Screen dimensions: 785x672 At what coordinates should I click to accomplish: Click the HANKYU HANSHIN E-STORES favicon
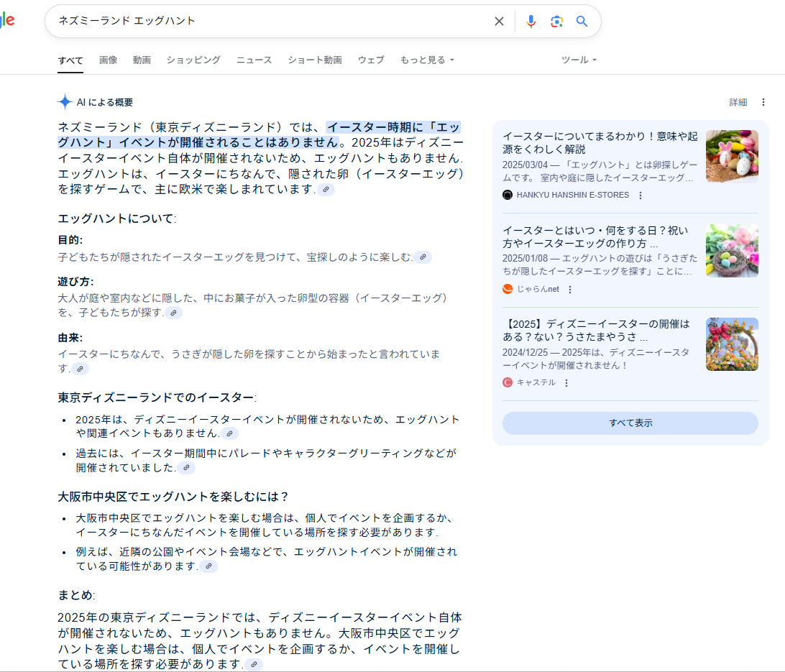507,195
